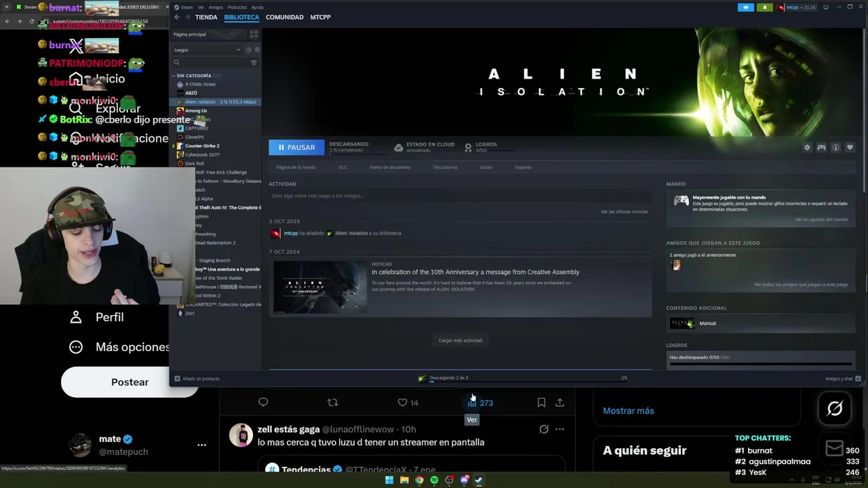
Task: Go to the COMUNIDAD section
Action: (284, 17)
